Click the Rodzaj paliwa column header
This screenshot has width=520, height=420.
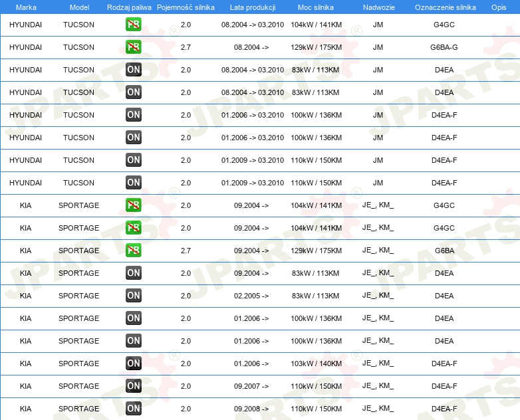point(129,7)
